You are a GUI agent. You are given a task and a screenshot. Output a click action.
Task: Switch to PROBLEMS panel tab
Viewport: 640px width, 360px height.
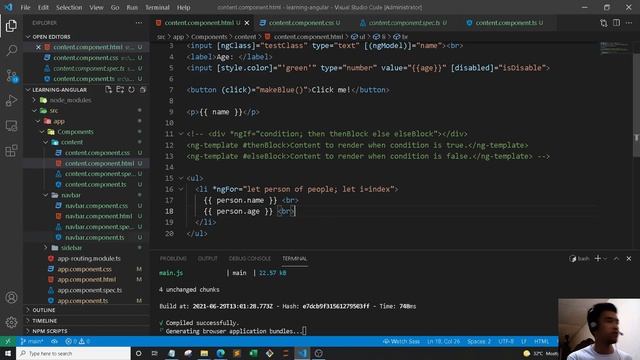173,259
